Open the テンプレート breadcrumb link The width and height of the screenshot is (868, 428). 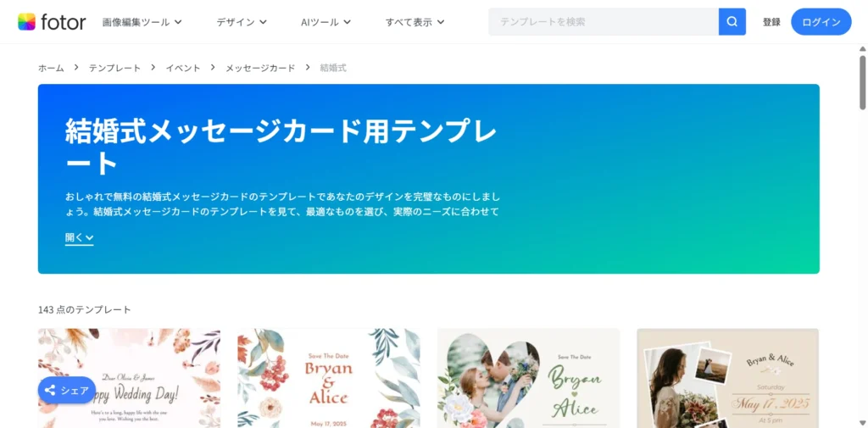point(114,68)
